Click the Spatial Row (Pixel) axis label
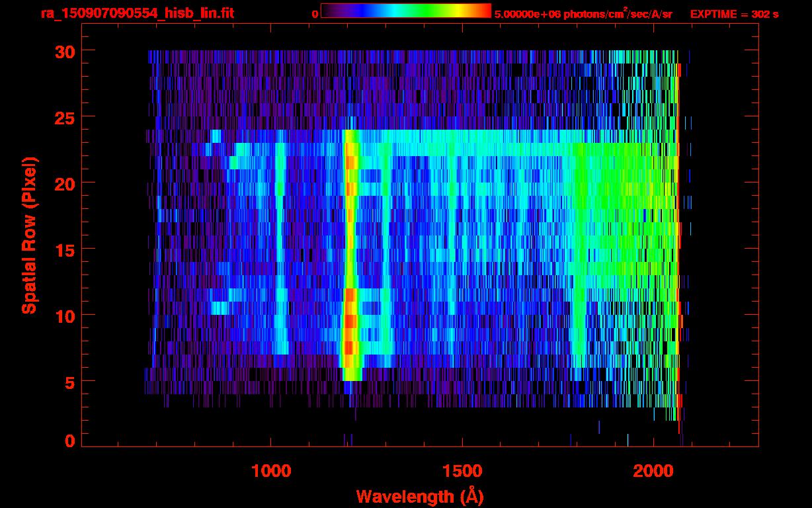812x508 pixels. click(x=28, y=235)
